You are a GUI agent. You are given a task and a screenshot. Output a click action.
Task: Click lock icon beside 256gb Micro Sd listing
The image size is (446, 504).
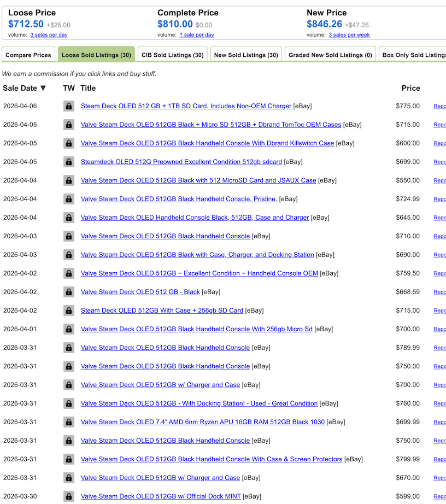(69, 329)
